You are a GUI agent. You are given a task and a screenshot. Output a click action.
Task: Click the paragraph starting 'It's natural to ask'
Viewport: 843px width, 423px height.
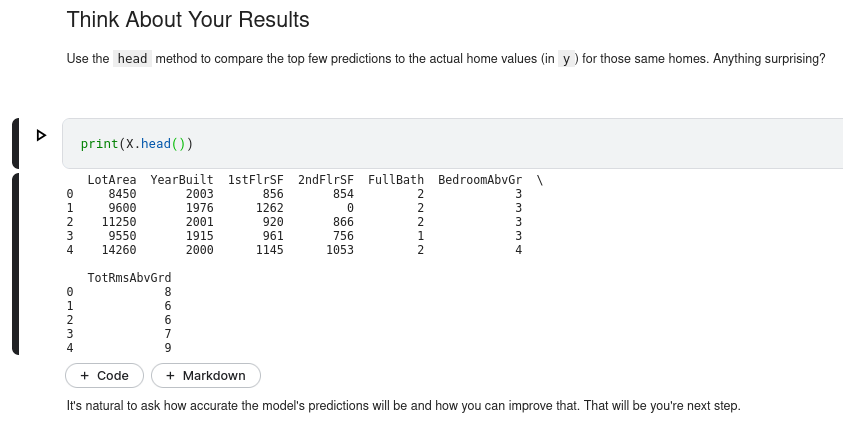403,406
